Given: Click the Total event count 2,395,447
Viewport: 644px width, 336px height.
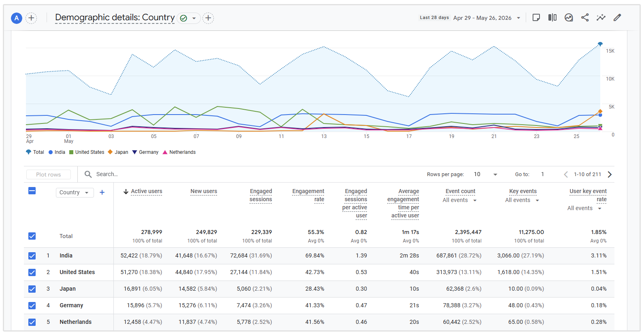Looking at the screenshot, I should [x=468, y=232].
